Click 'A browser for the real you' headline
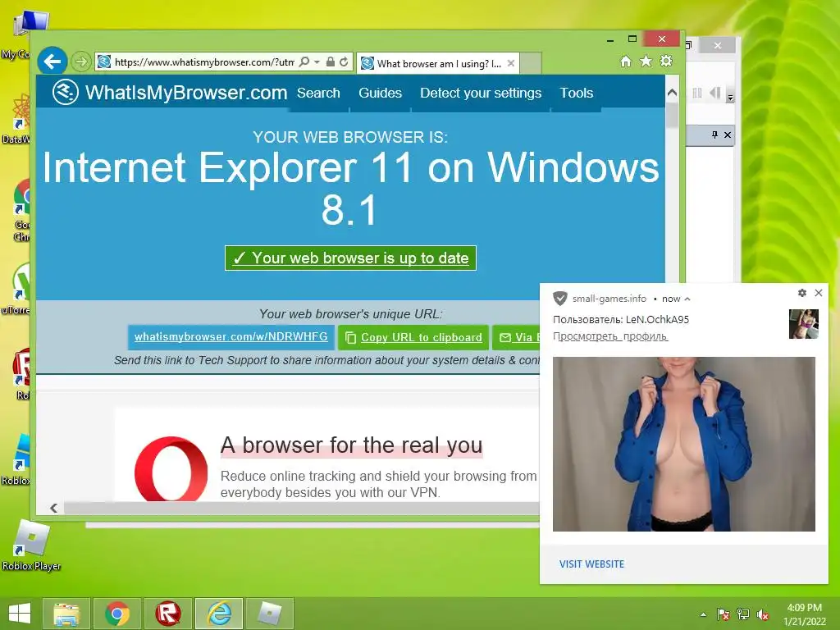The width and height of the screenshot is (840, 630). (351, 445)
